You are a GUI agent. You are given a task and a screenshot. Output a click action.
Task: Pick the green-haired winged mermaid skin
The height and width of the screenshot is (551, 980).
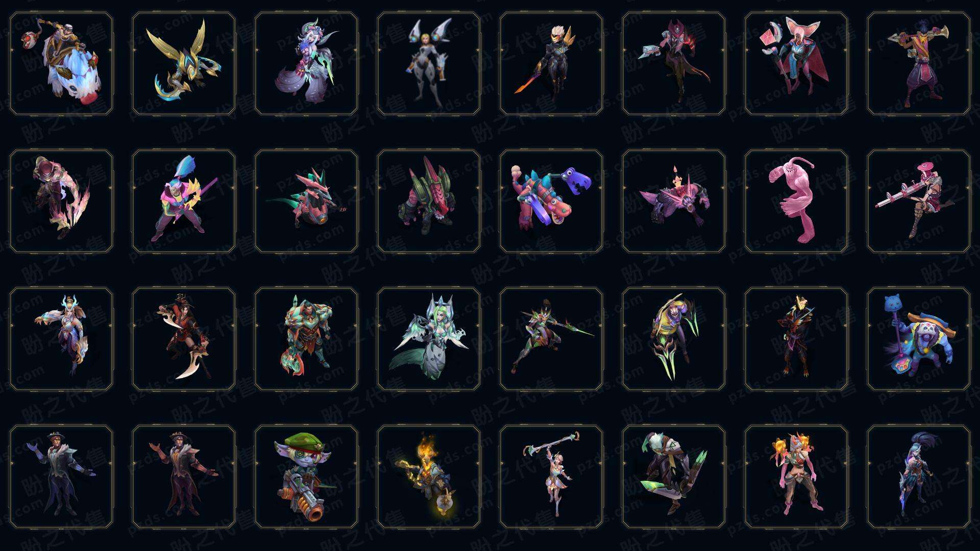click(x=429, y=339)
